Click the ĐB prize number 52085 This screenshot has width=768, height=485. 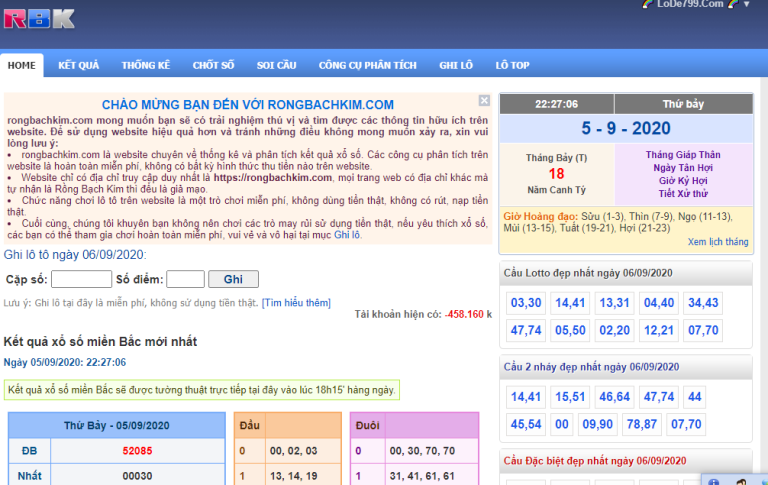point(137,451)
